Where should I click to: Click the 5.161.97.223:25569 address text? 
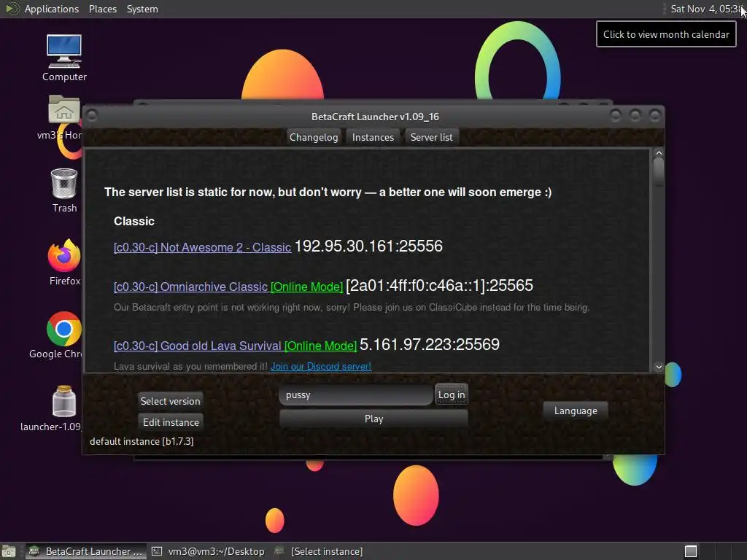click(x=430, y=344)
